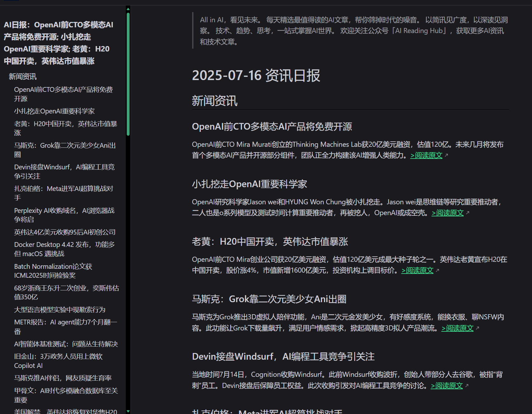Click external-link icon after 小扎挖走 阅读原文
This screenshot has width=532, height=414.
click(x=468, y=213)
